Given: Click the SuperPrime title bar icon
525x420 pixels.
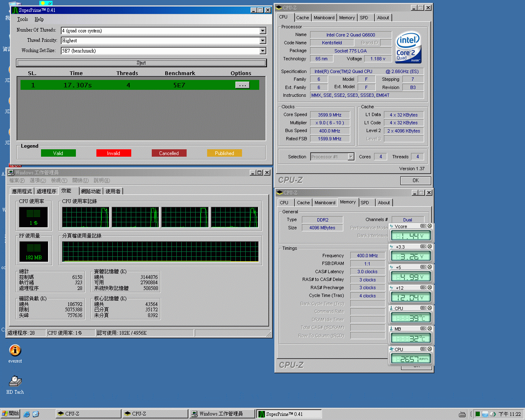Looking at the screenshot, I should [15, 10].
